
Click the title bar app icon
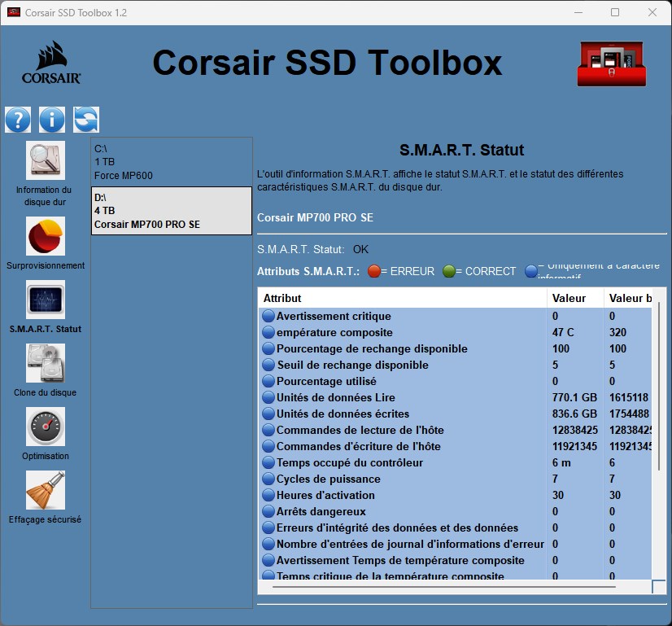(x=14, y=12)
